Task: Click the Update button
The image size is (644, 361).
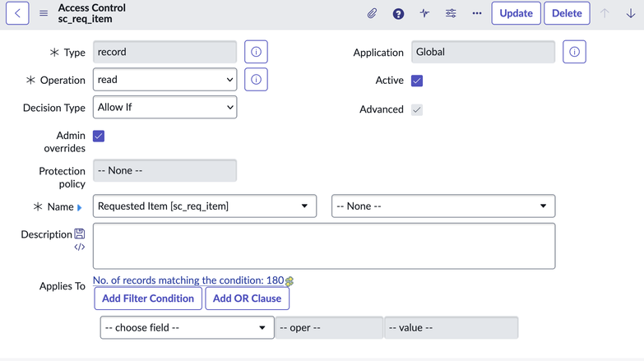Action: (516, 13)
